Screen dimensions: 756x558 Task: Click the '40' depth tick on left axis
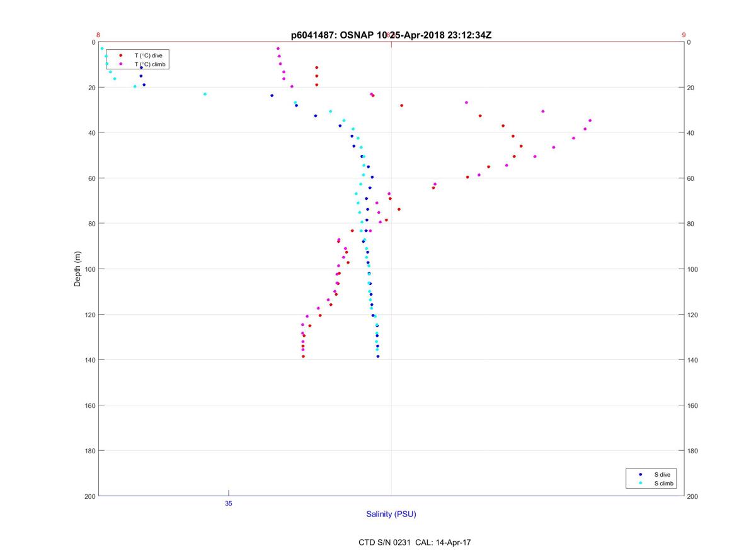[91, 133]
